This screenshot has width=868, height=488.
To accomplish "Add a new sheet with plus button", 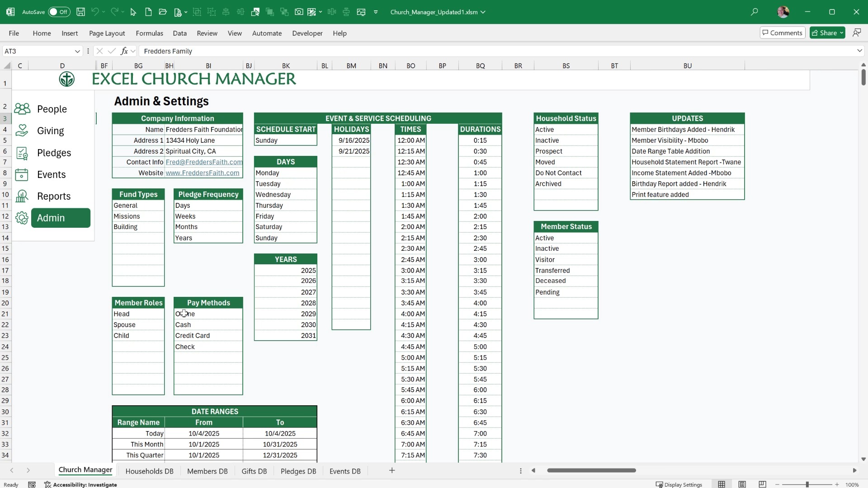I will click(x=392, y=470).
